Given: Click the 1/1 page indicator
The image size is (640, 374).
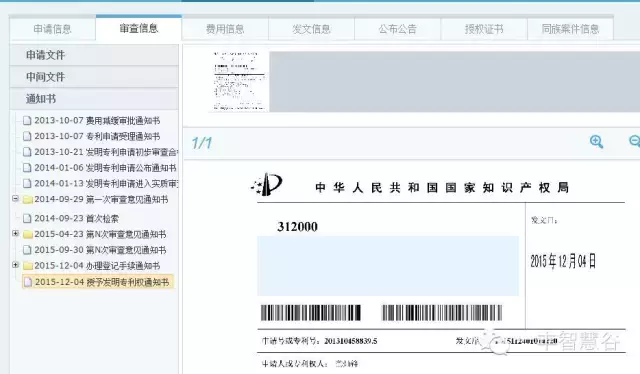Looking at the screenshot, I should tap(202, 143).
